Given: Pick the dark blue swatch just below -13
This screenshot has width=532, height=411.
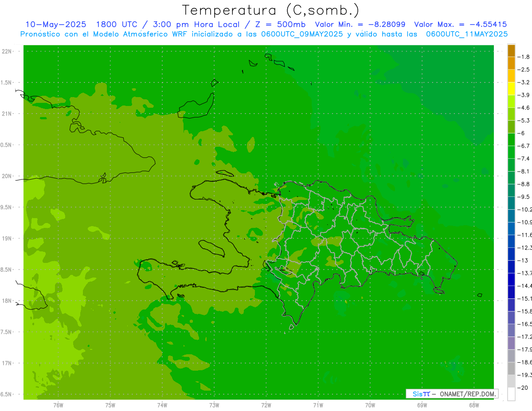Looking at the screenshot, I should click(x=511, y=266).
